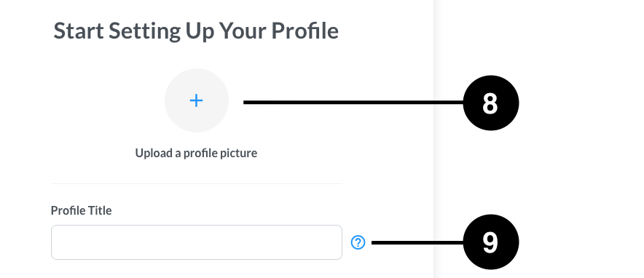644x278 pixels.
Task: Click the digit 8 inside the black circle
Action: coord(490,103)
